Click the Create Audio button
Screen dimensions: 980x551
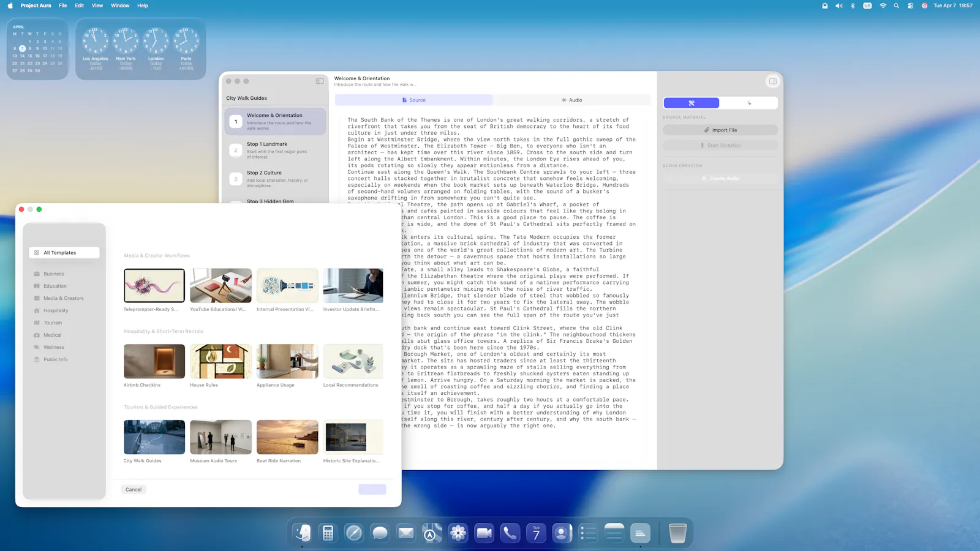[720, 178]
